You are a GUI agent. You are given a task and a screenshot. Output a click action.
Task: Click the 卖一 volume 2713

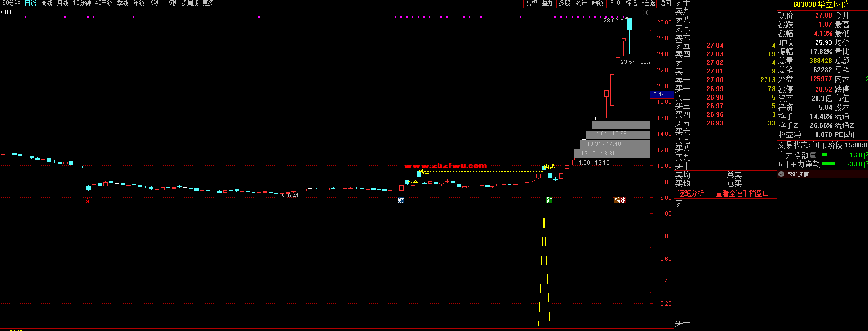click(x=767, y=80)
